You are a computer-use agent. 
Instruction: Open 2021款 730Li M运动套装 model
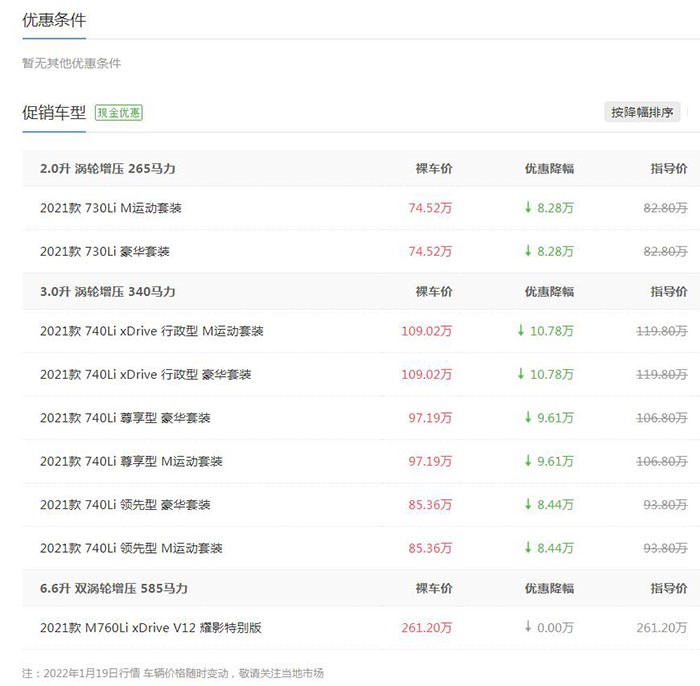(111, 208)
